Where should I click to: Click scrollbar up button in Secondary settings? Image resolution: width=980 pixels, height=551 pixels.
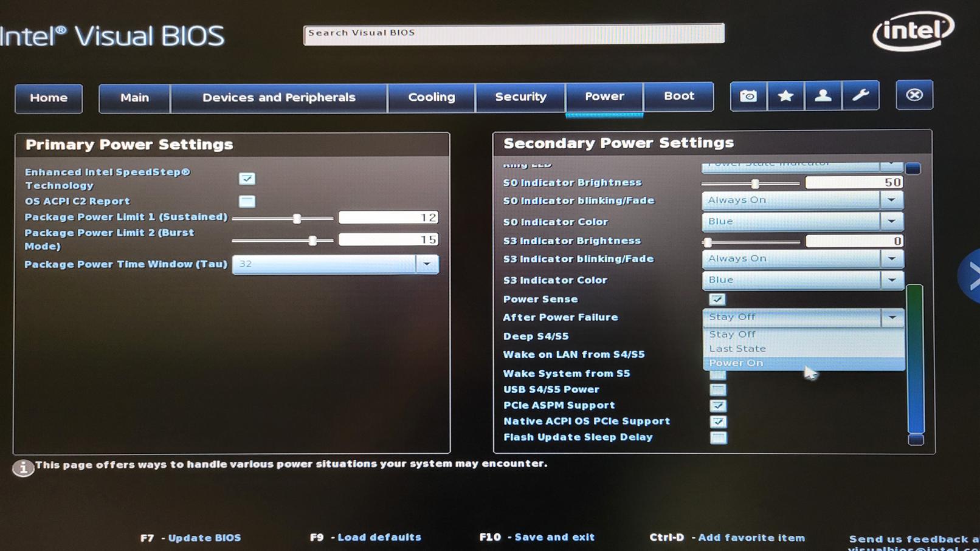click(x=913, y=168)
